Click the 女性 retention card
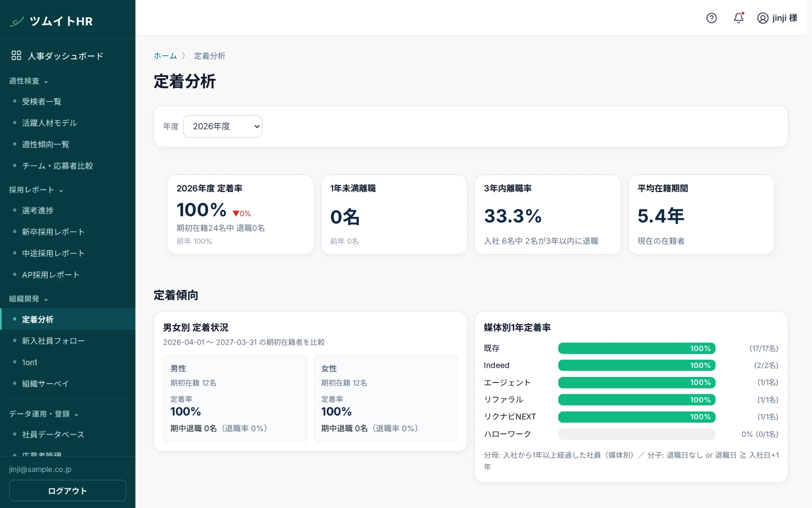The width and height of the screenshot is (812, 508). (386, 398)
